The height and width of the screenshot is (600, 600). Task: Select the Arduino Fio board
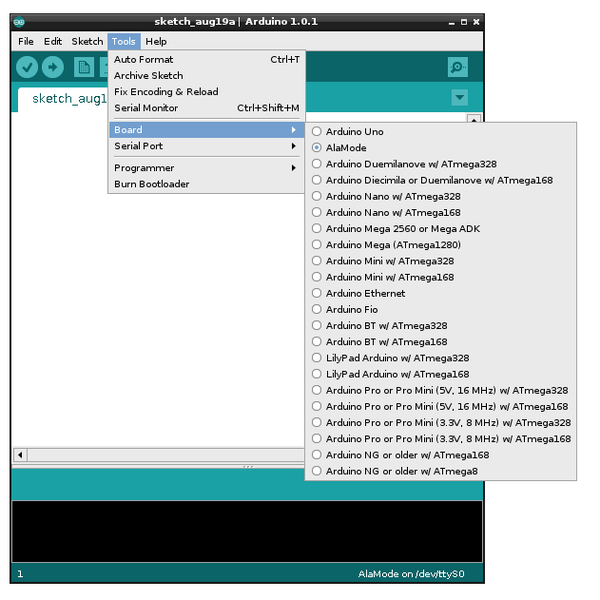(440, 309)
